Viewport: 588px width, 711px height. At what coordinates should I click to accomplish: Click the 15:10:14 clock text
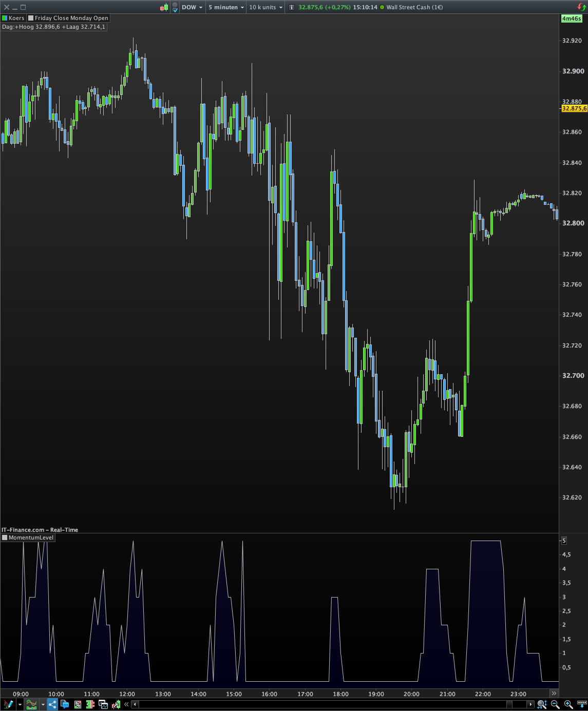(x=365, y=7)
